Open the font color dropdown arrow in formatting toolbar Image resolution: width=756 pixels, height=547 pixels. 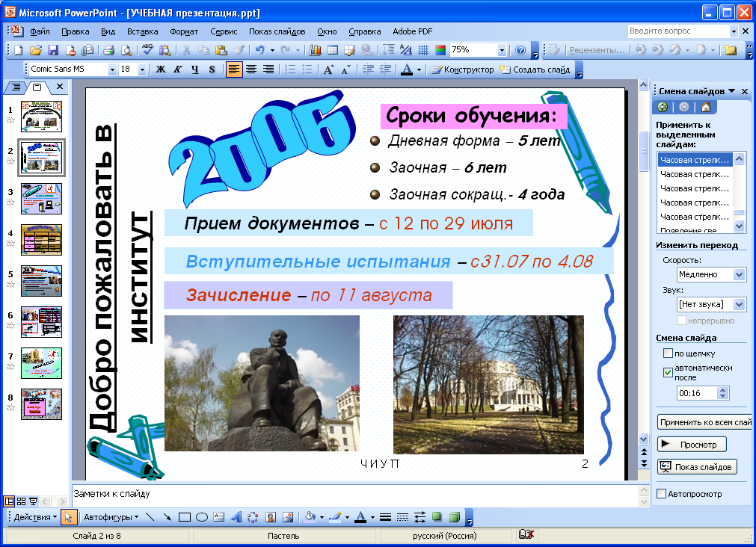coord(419,69)
